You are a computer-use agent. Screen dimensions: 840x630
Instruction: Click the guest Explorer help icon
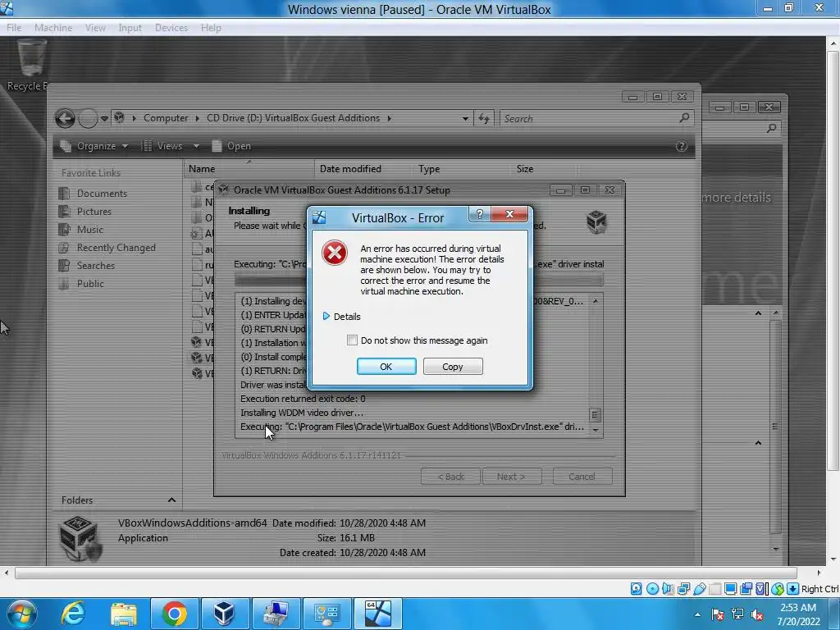(x=682, y=146)
